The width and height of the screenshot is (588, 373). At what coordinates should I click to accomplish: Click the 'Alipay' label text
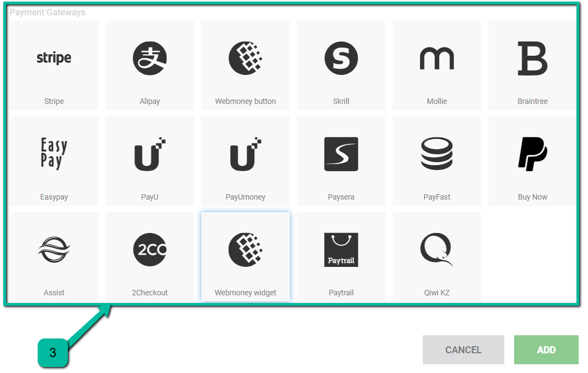(x=150, y=101)
